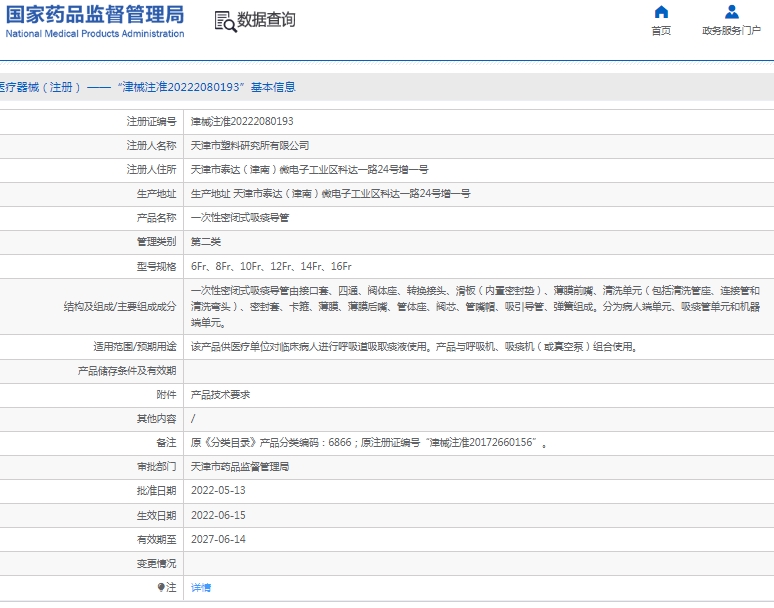Viewport: 774px width, 608px height.
Task: Click the home (首页) house icon
Action: pyautogui.click(x=661, y=12)
